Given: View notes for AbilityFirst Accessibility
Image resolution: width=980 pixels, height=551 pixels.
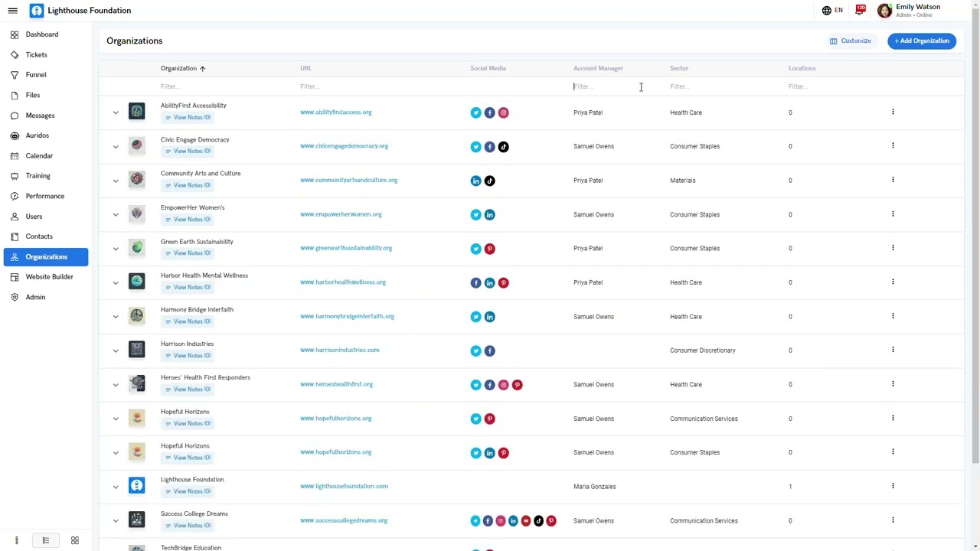Looking at the screenshot, I should (x=188, y=117).
